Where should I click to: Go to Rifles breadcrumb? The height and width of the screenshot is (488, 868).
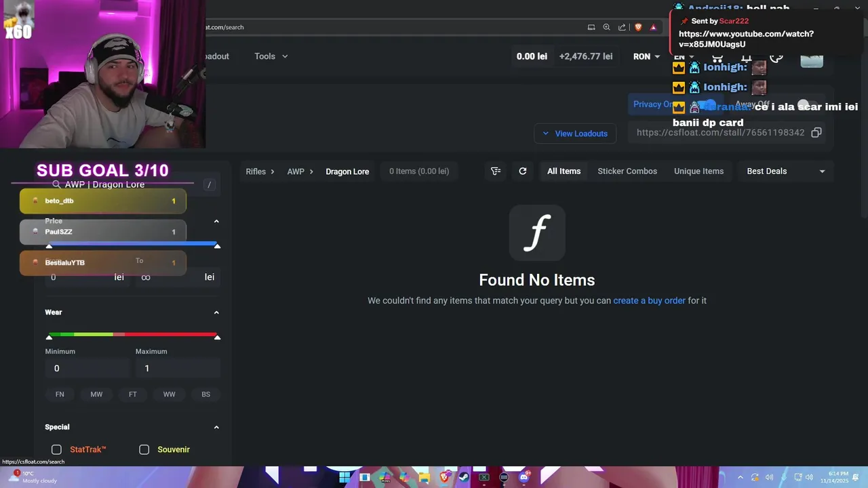tap(256, 171)
